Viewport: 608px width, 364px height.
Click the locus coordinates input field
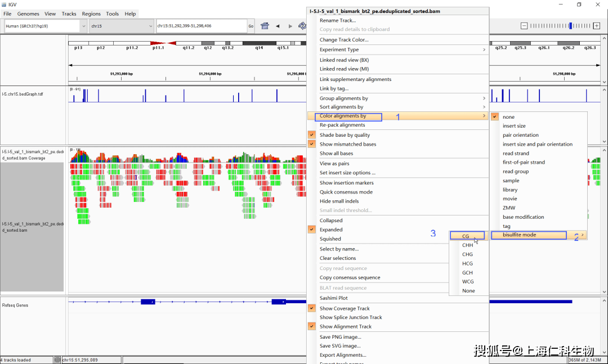tap(200, 26)
